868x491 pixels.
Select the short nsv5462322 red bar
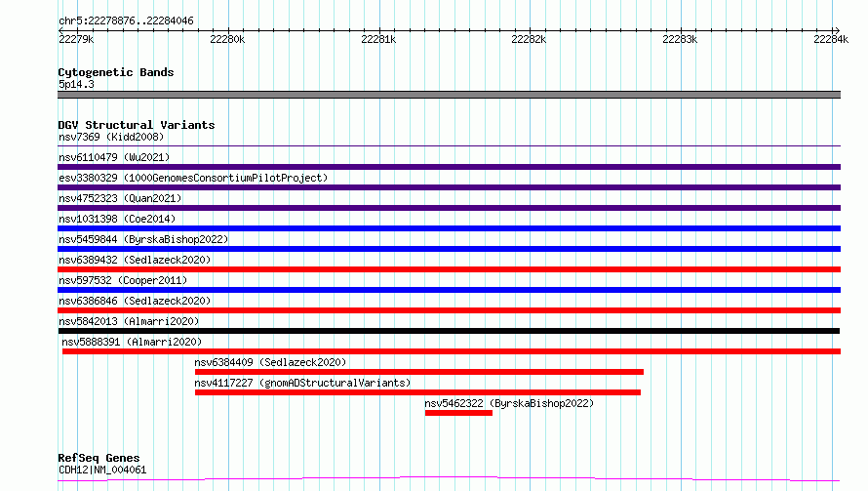click(458, 413)
